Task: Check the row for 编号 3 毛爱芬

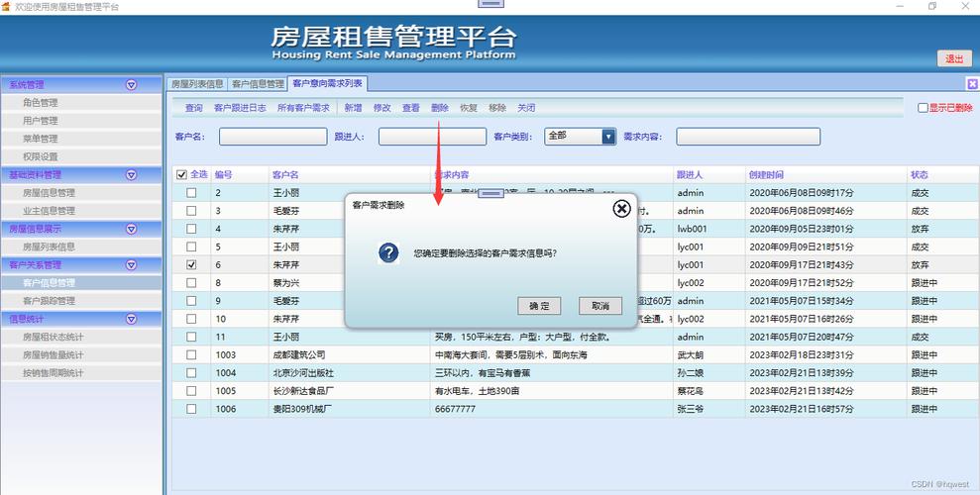Action: 191,211
